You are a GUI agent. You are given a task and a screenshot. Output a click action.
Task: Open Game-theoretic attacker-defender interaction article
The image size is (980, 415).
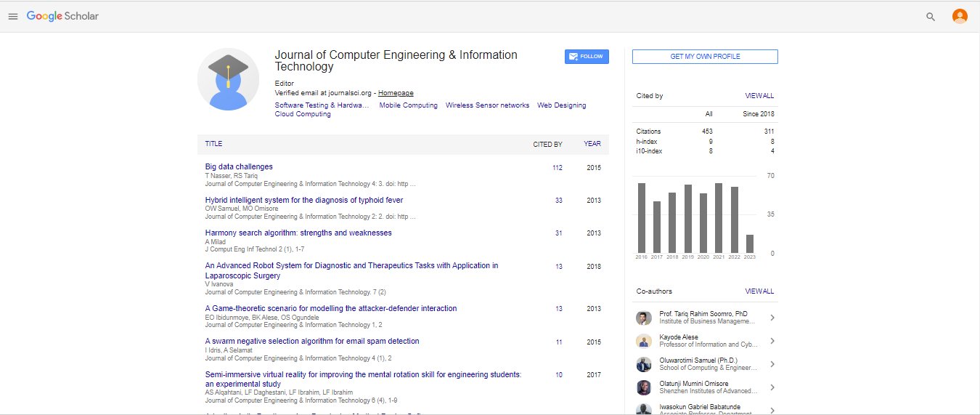[331, 308]
